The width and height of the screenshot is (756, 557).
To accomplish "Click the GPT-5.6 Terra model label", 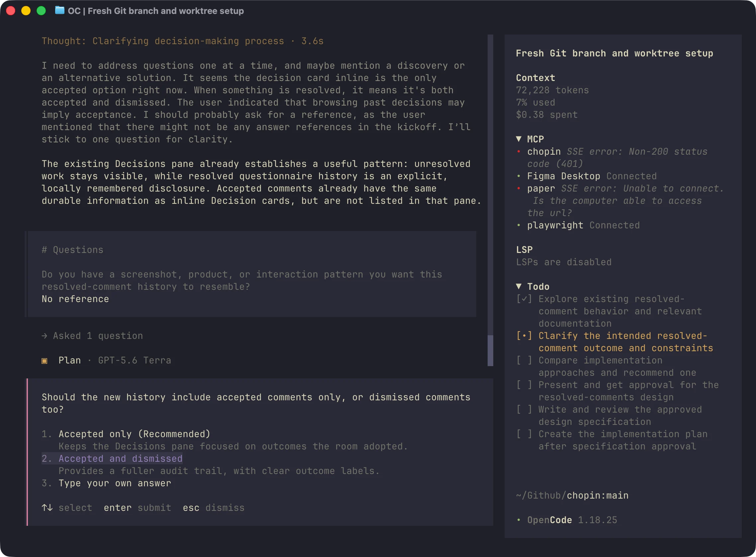I will pos(135,360).
